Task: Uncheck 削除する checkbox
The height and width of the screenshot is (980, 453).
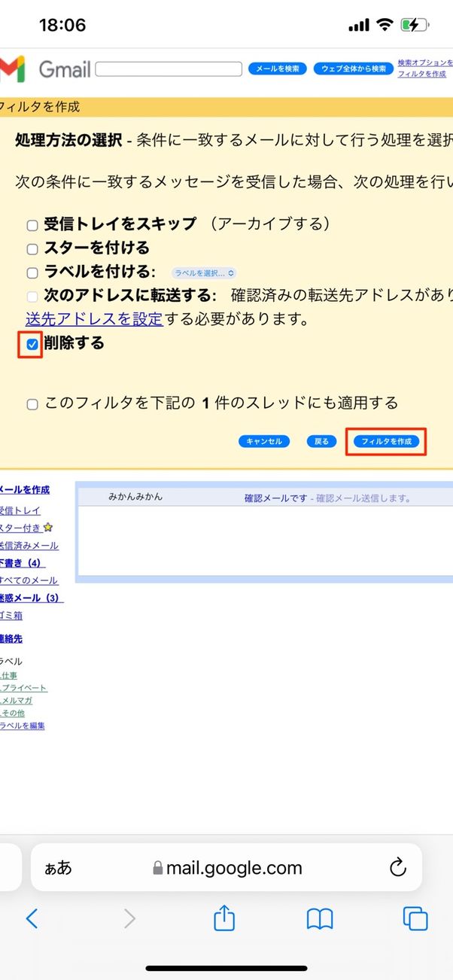Action: (x=32, y=345)
